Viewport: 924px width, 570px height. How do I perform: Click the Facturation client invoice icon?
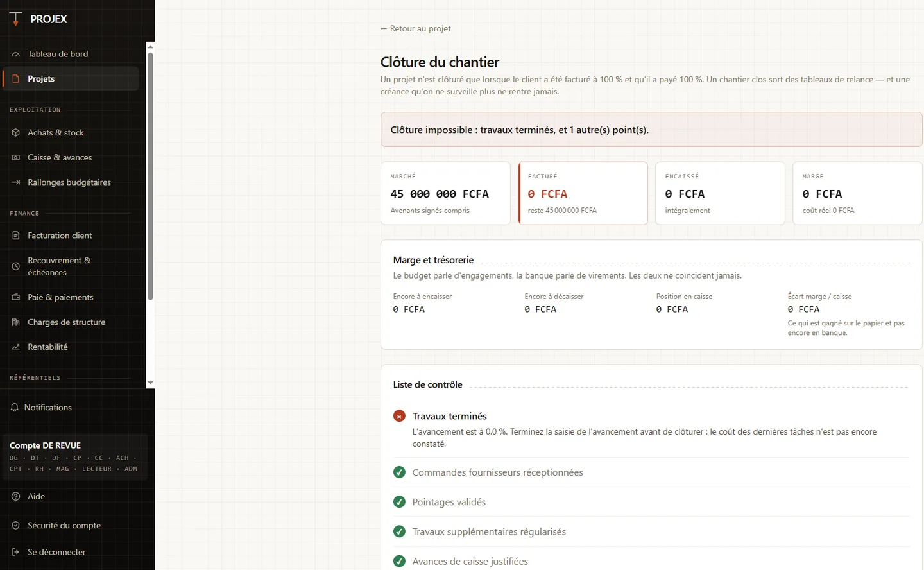16,236
